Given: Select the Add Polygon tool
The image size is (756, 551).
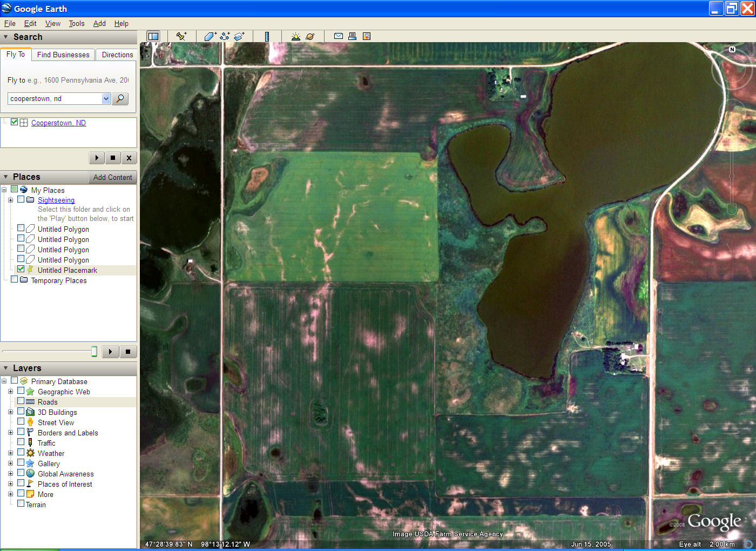Looking at the screenshot, I should tap(210, 36).
